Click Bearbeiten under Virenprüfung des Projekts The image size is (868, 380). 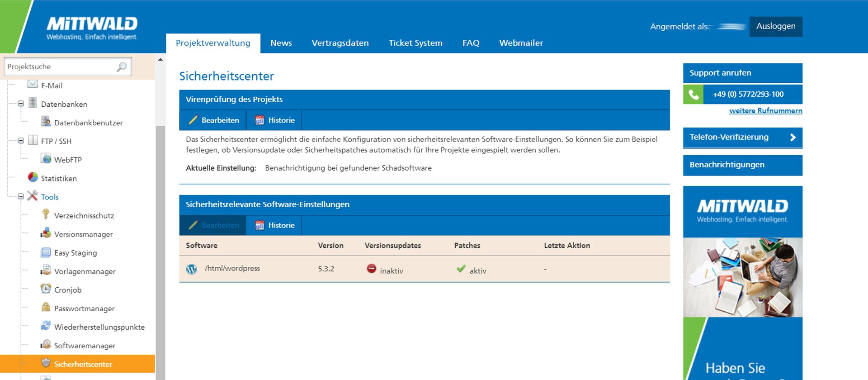213,120
